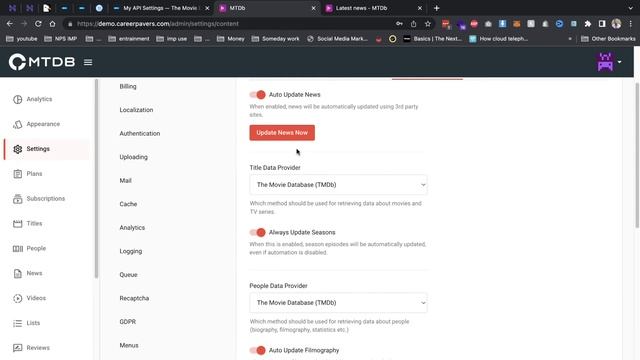Open the Localization settings section
Image resolution: width=640 pixels, height=360 pixels.
136,110
